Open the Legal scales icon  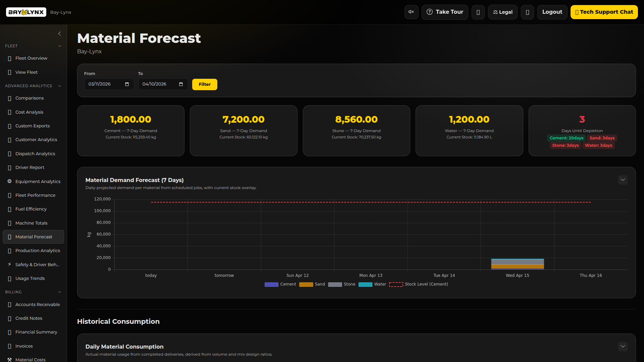[x=495, y=12]
